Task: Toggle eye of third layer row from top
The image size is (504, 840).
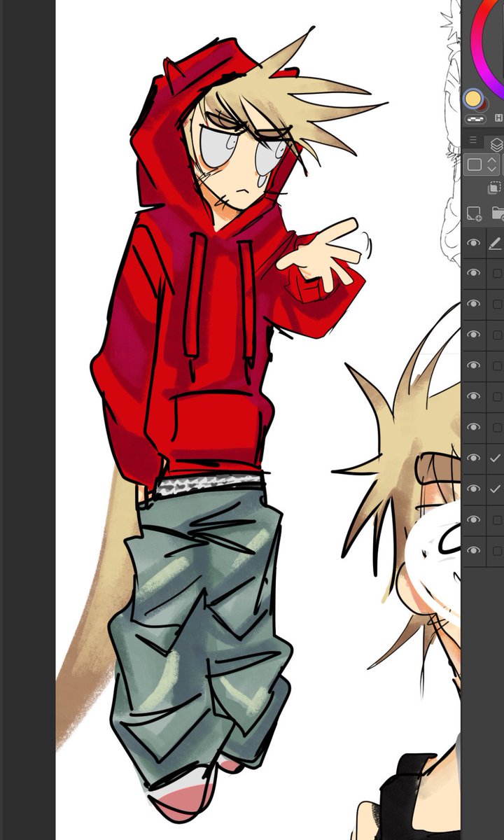Action: point(474,304)
